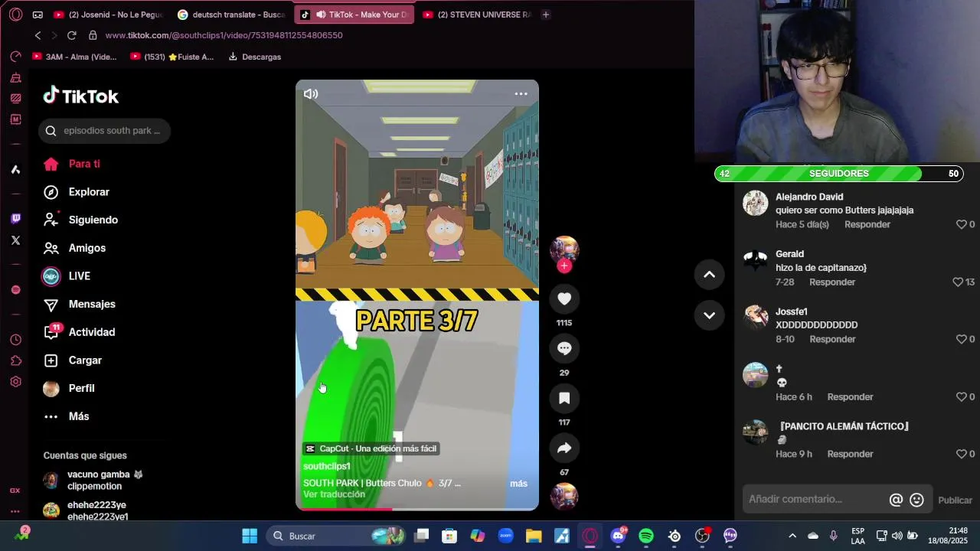Open the Windows Start menu
The image size is (980, 551).
point(250,536)
